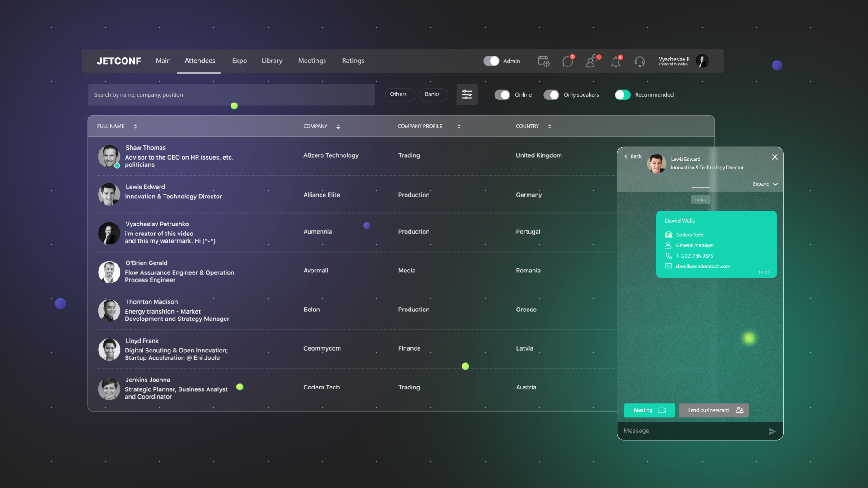The height and width of the screenshot is (488, 868).
Task: Open the filter sliders button
Action: [467, 94]
